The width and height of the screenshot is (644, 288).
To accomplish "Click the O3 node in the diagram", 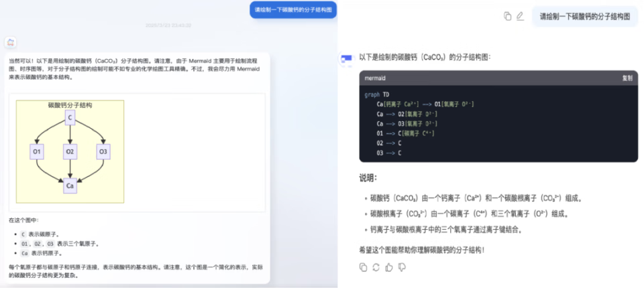I will [x=103, y=152].
